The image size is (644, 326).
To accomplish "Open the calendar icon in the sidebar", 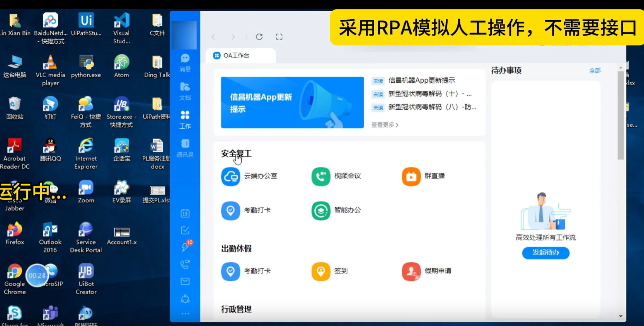I will (185, 213).
